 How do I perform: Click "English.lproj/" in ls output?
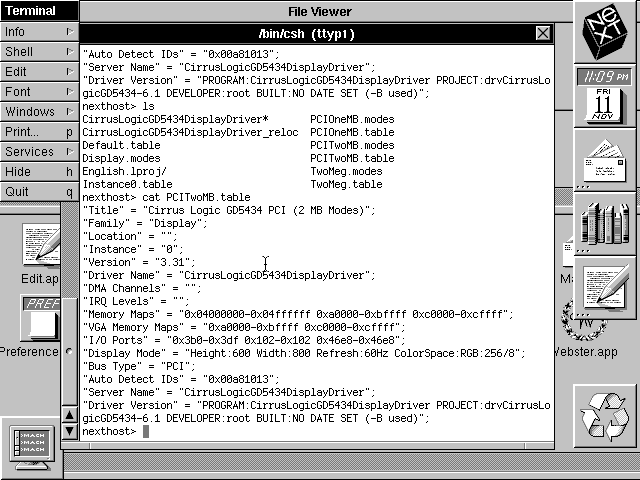pyautogui.click(x=124, y=171)
